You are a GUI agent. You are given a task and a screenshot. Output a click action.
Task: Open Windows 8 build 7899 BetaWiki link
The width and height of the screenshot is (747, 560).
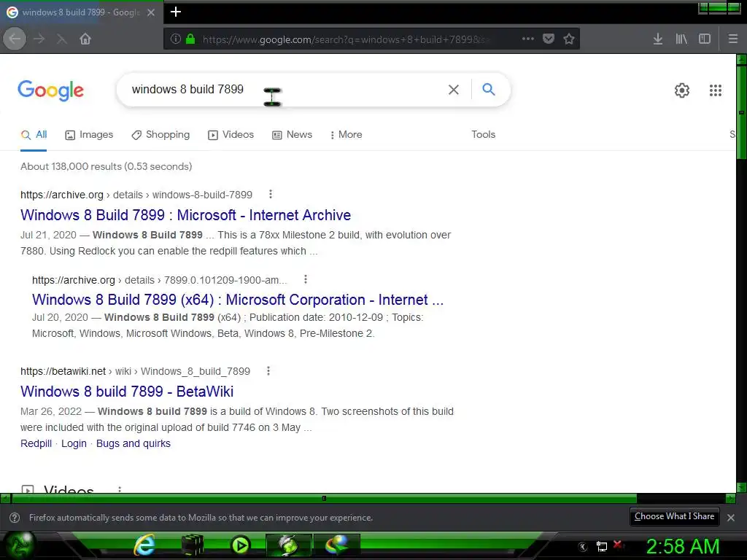[127, 392]
